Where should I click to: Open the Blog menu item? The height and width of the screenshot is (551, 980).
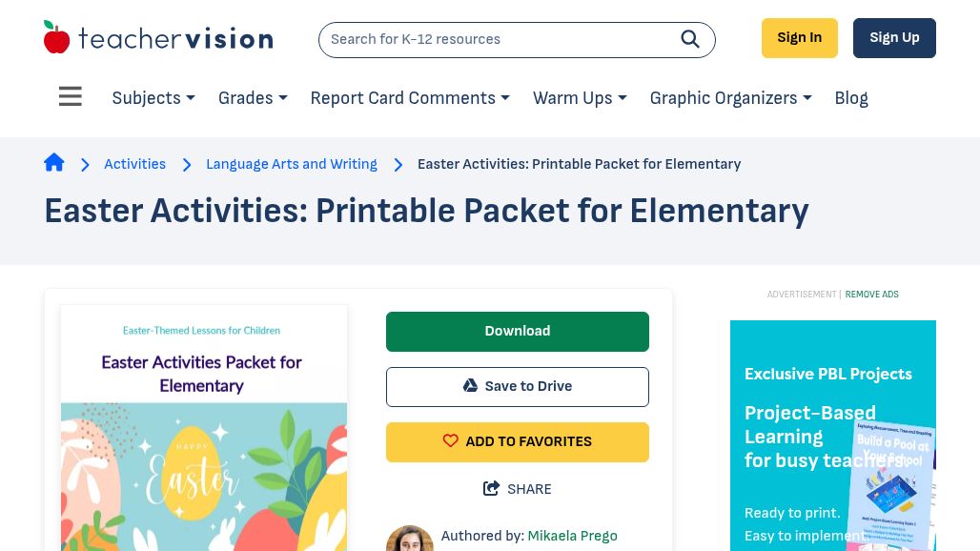[x=851, y=98]
